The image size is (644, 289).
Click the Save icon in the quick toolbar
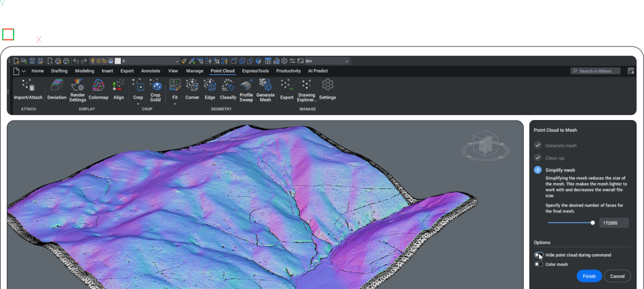(x=33, y=61)
